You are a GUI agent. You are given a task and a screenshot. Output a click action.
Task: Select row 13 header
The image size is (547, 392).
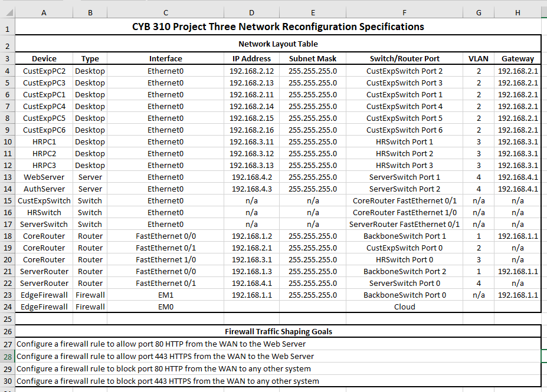7,177
